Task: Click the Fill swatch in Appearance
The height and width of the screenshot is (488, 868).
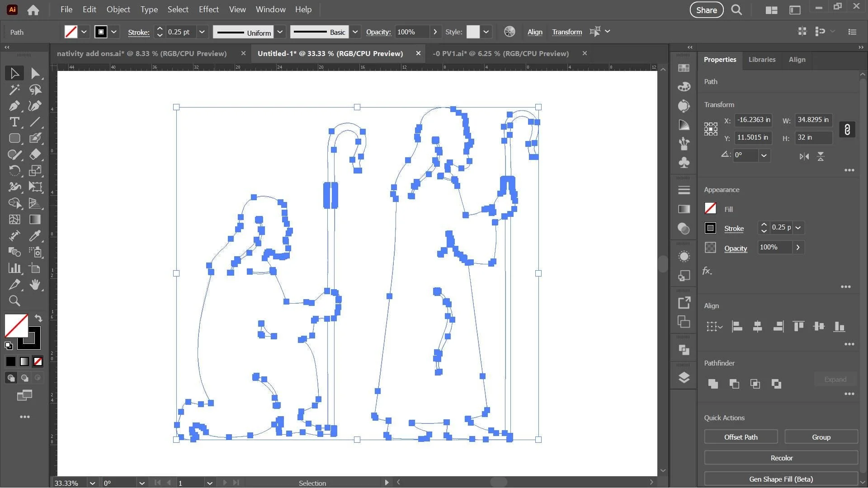Action: point(710,208)
